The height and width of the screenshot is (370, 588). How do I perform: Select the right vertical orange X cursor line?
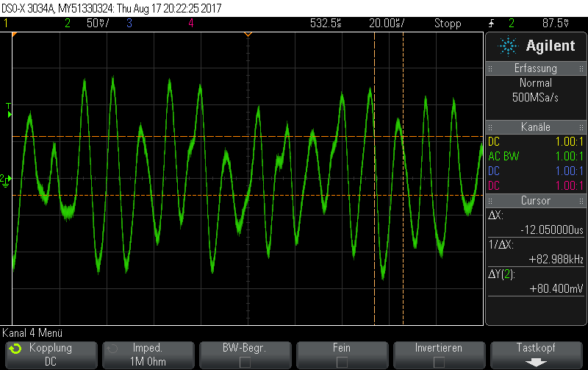point(403,179)
